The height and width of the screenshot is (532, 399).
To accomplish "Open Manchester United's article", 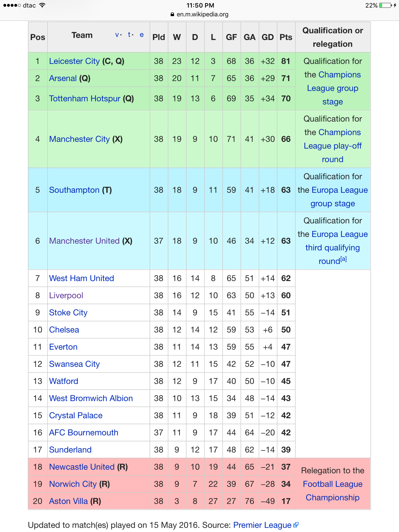I will point(84,241).
